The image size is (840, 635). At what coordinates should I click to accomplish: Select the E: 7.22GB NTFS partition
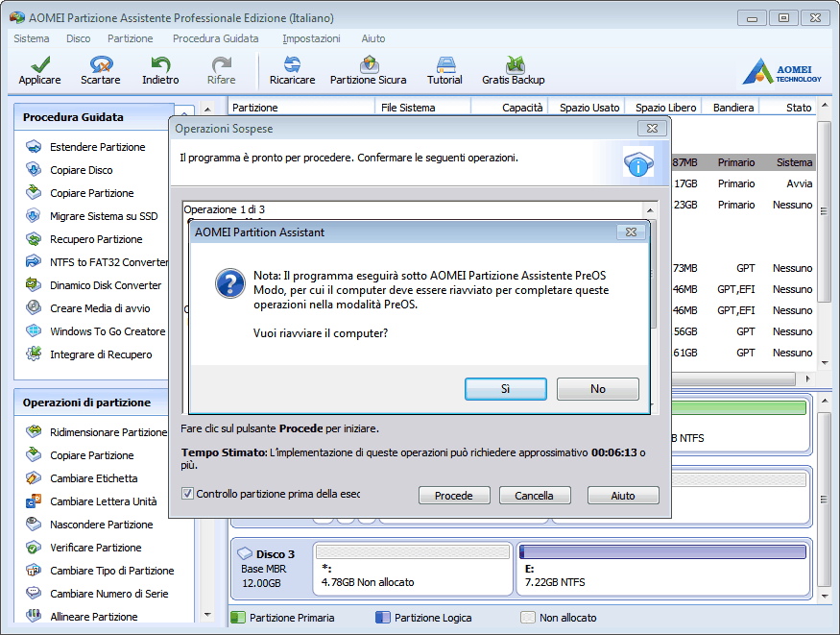click(663, 569)
